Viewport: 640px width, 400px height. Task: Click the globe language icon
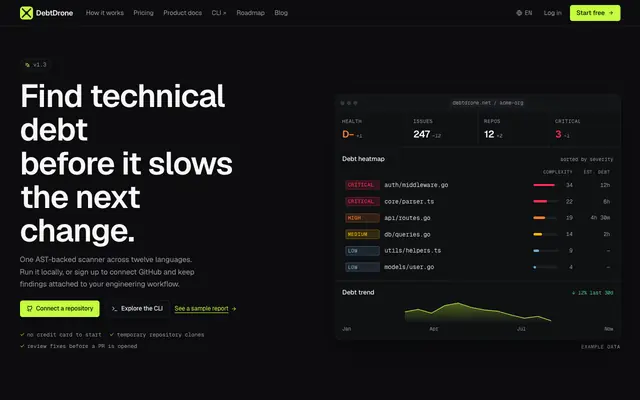point(519,13)
